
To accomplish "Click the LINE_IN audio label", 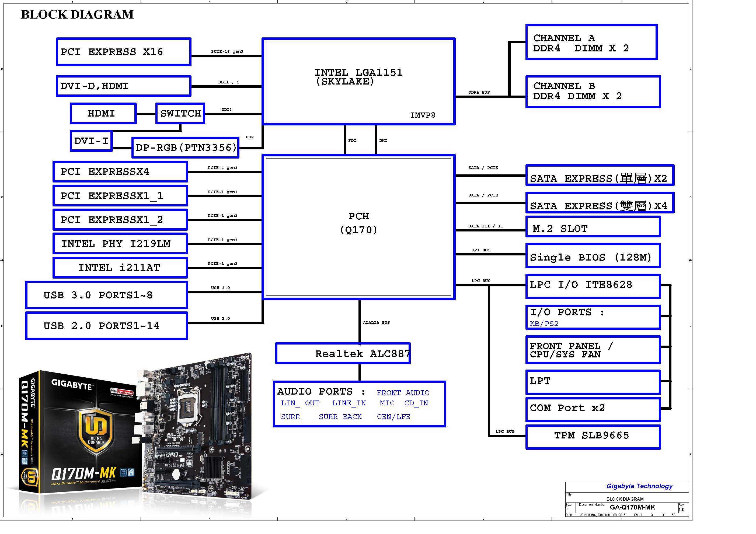I will tap(349, 403).
